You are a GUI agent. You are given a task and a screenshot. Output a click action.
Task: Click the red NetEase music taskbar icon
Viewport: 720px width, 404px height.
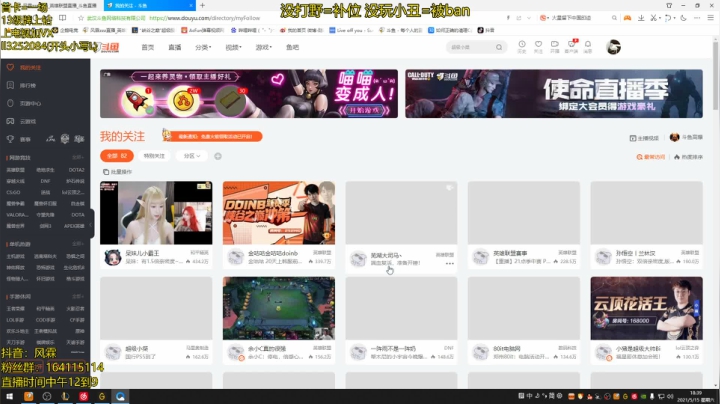coord(83,397)
